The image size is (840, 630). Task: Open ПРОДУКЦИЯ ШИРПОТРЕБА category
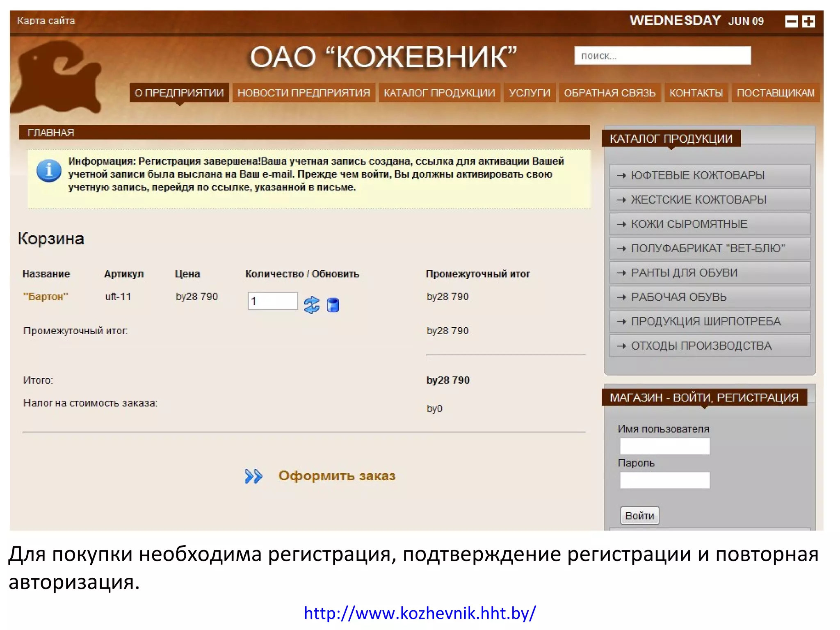click(710, 322)
